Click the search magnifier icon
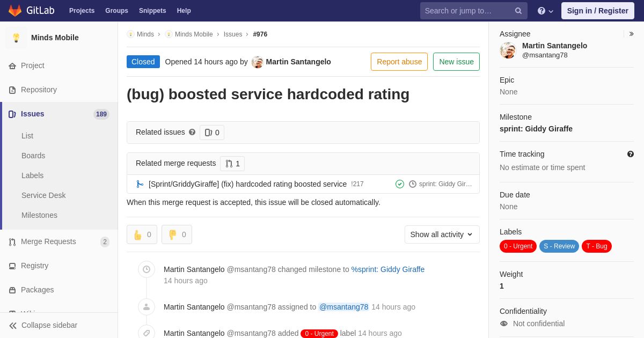This screenshot has height=338, width=644. 518,11
